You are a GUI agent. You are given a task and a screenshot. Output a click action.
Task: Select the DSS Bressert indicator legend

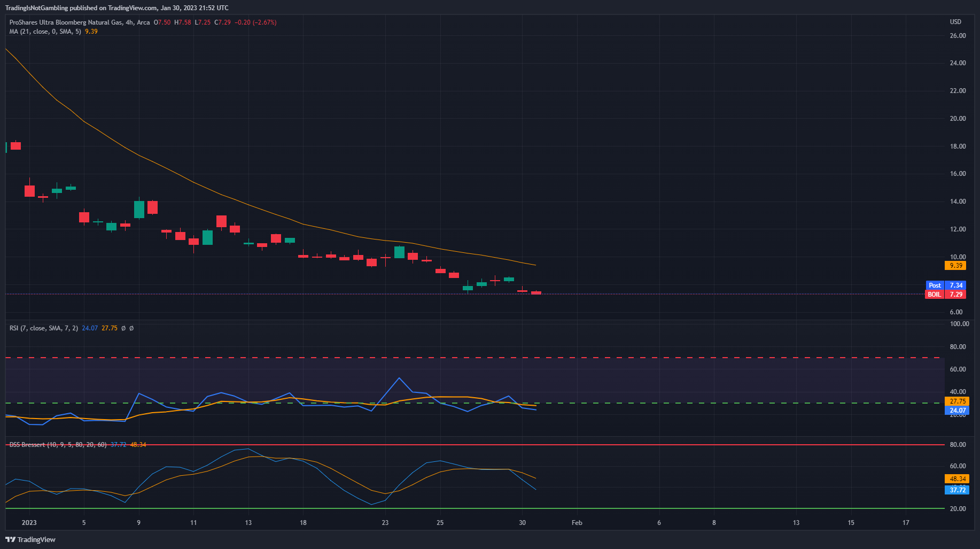[x=58, y=445]
